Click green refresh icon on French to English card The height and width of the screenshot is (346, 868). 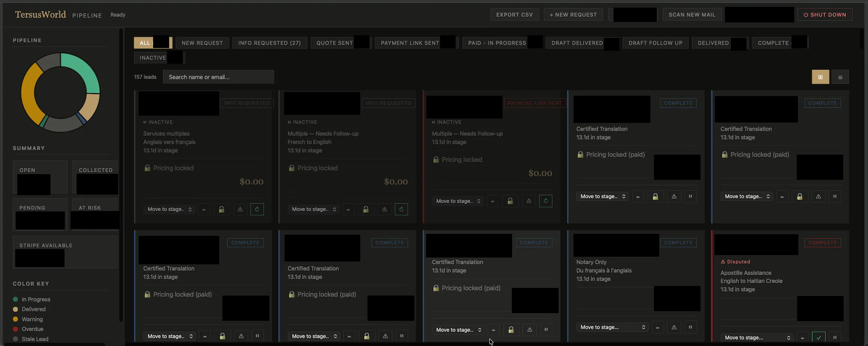(x=401, y=209)
